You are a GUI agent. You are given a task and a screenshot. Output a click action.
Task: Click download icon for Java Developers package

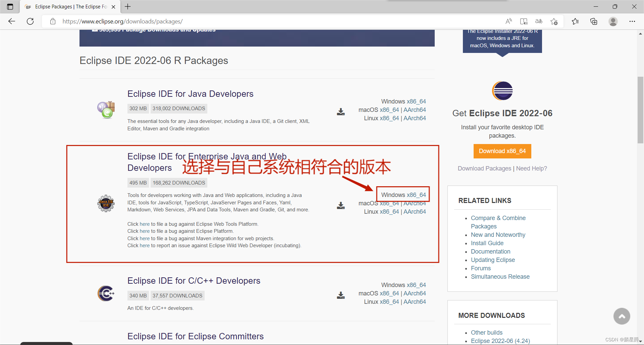(x=341, y=112)
